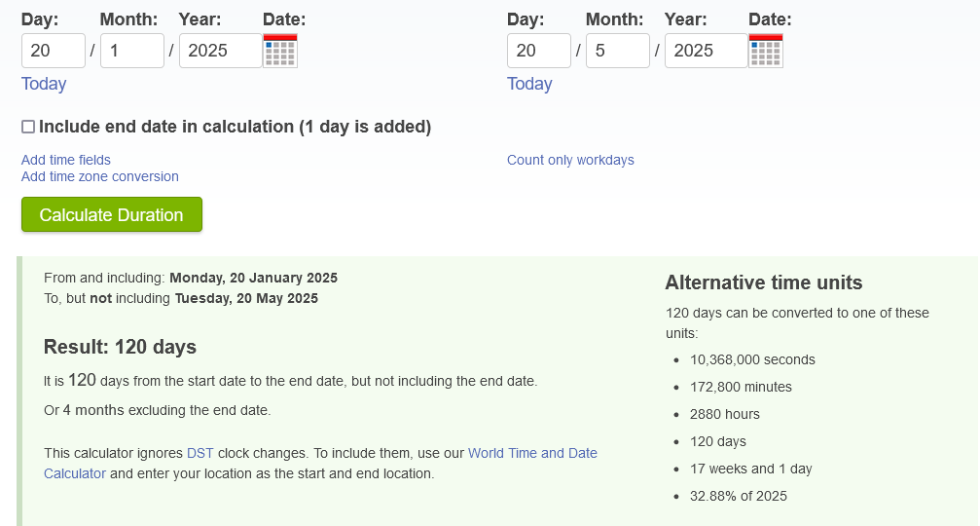Open the start date calendar picker icon
This screenshot has width=980, height=526.
click(280, 51)
